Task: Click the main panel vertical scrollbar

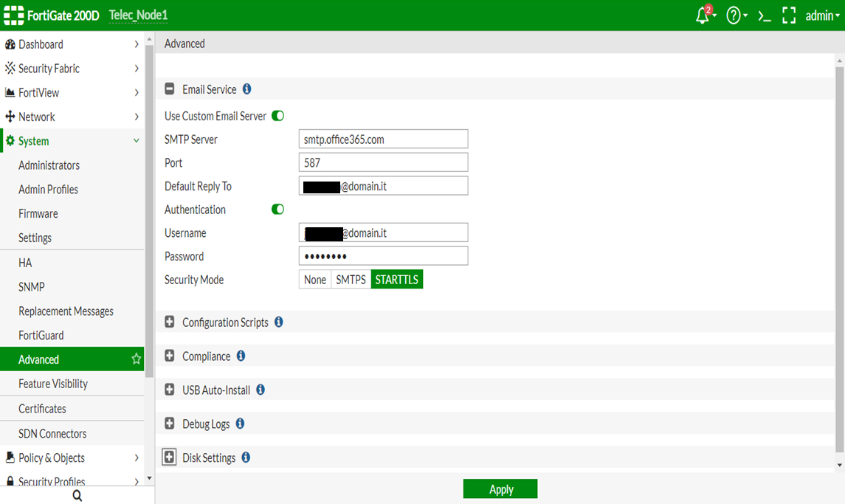Action: 838,258
